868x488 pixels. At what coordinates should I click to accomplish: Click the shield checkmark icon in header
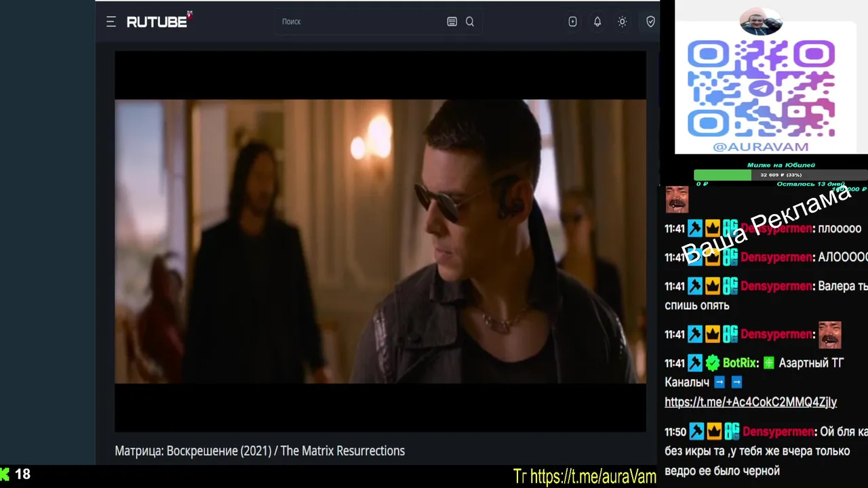650,22
